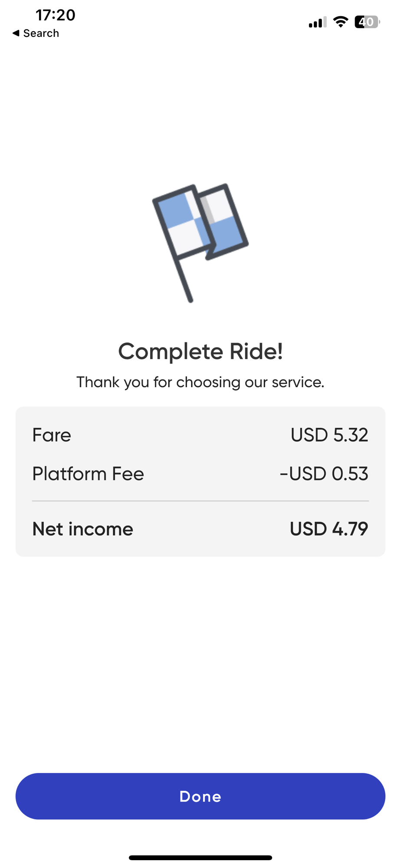
Task: Select the Platform Fee label
Action: [x=88, y=473]
